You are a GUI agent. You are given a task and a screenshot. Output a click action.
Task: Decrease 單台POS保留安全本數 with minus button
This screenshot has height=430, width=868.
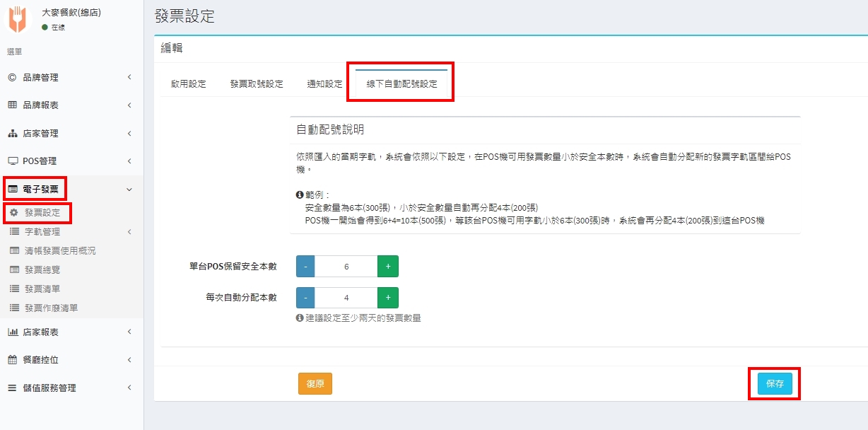pyautogui.click(x=305, y=267)
